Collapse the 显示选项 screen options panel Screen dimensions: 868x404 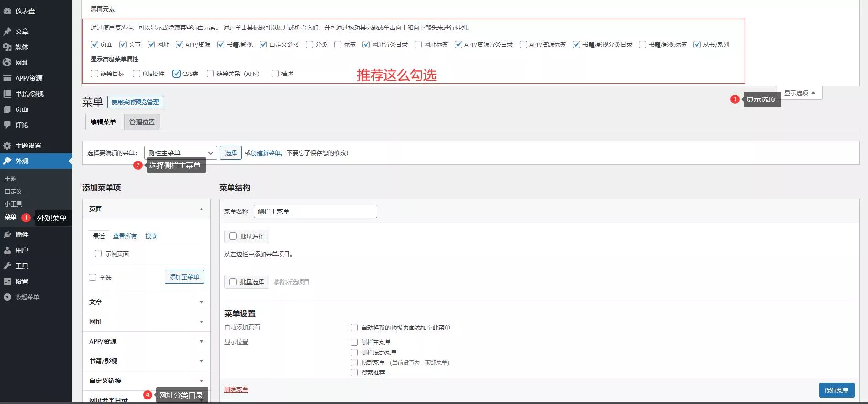[799, 93]
